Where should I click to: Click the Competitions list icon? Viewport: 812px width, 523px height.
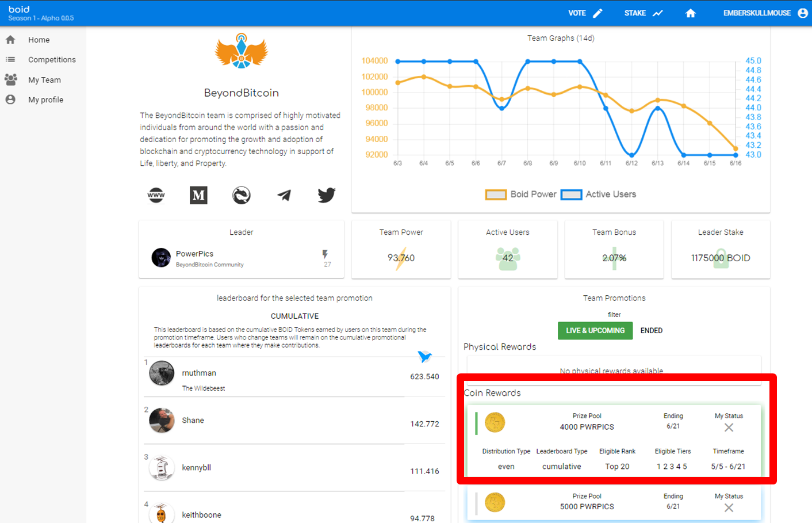click(x=10, y=59)
